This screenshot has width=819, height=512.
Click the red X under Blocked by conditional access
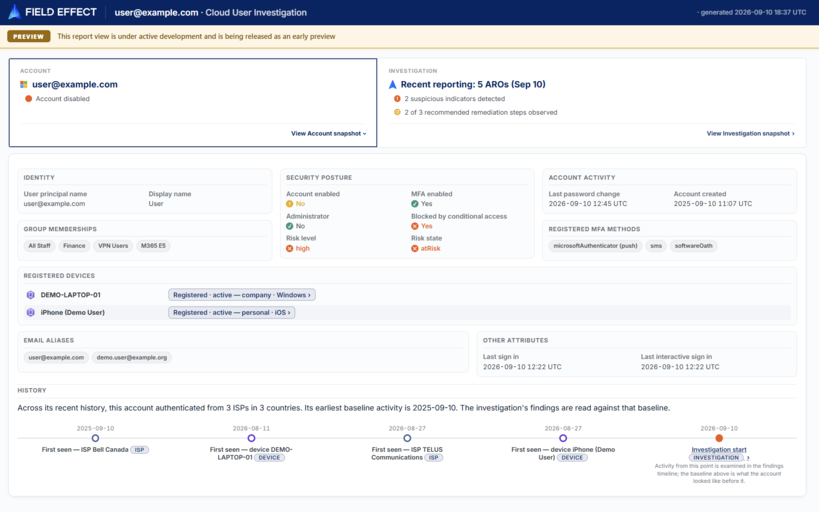(x=414, y=226)
